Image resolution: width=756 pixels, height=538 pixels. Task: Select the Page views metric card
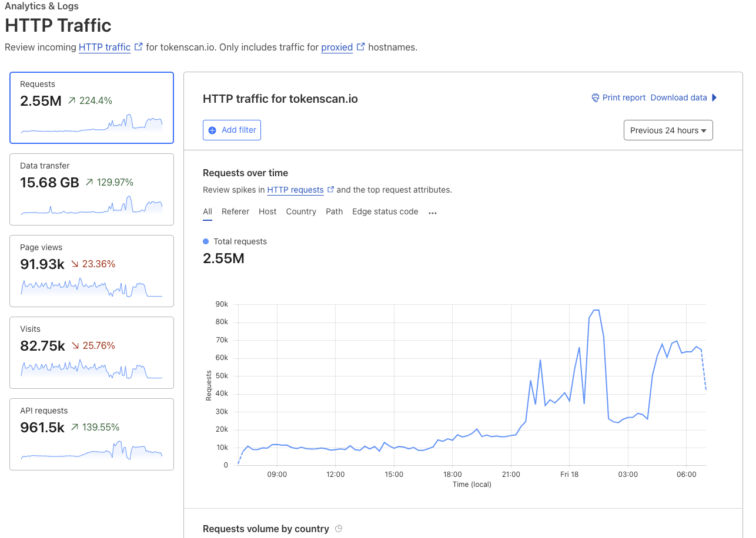point(92,271)
